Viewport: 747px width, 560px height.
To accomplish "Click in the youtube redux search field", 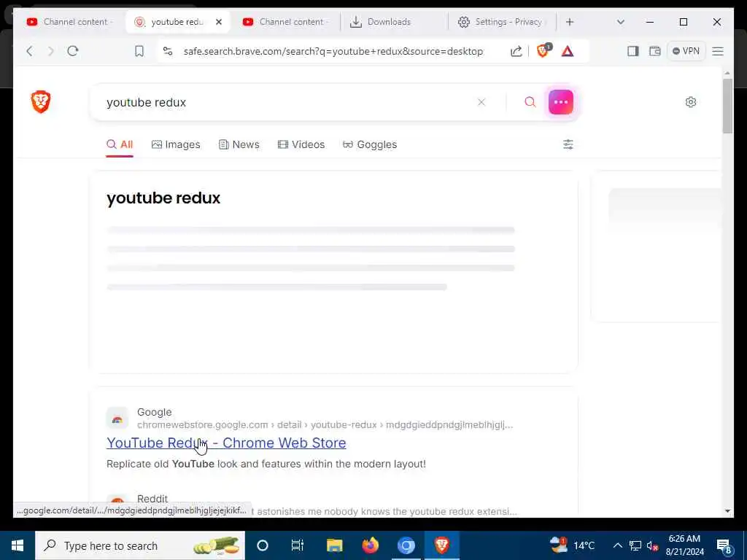I will (286, 102).
